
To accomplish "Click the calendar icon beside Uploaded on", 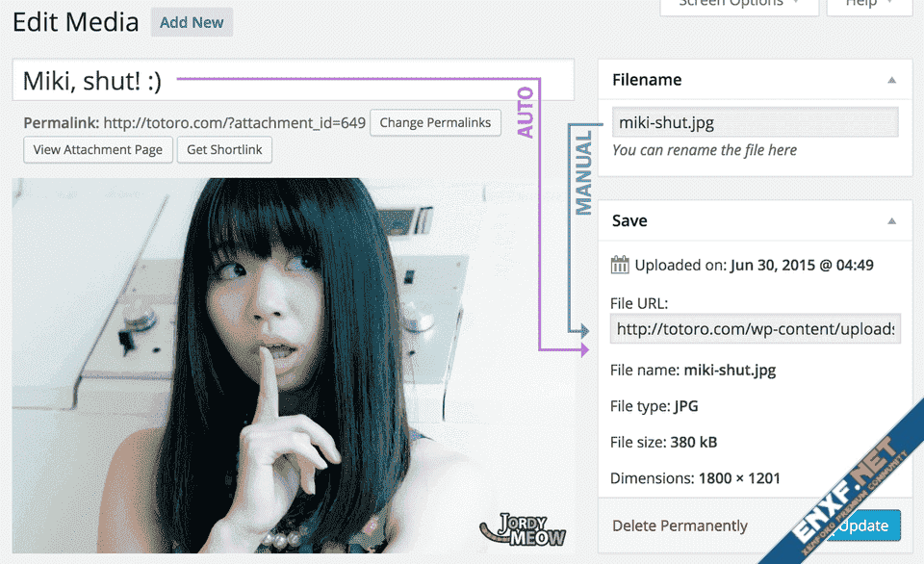I will pyautogui.click(x=620, y=265).
